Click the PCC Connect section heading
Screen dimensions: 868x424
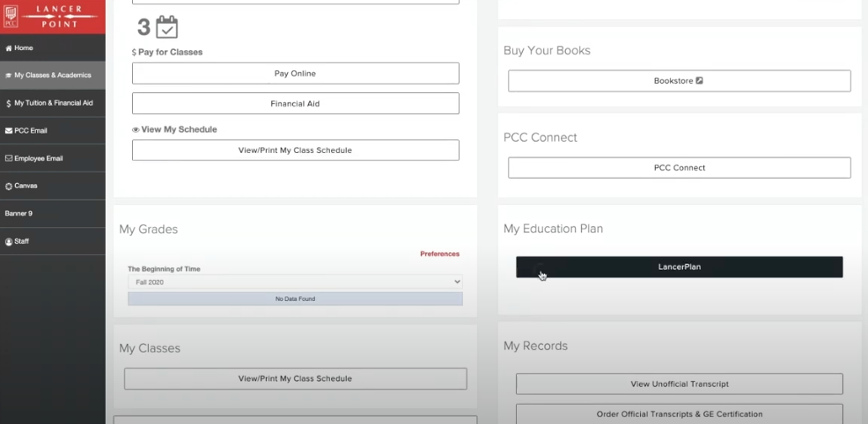point(541,137)
